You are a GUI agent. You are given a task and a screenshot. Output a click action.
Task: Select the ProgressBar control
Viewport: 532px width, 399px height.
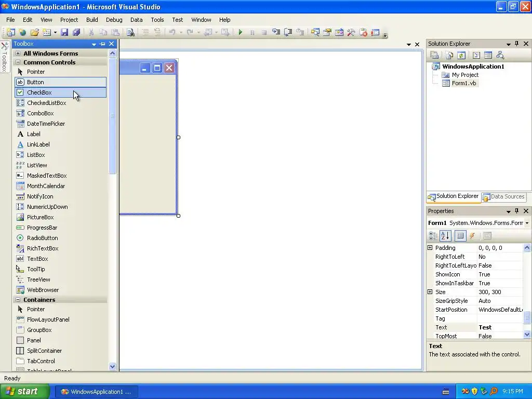click(60, 228)
